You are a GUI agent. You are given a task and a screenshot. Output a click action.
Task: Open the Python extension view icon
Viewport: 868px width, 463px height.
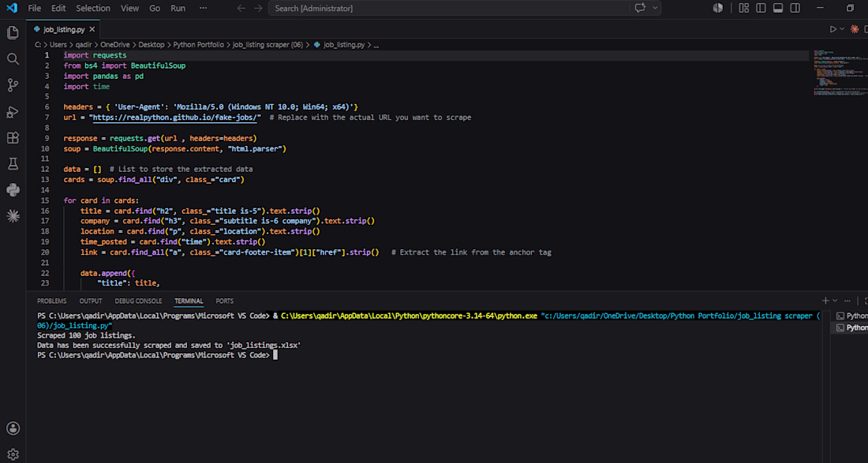[x=12, y=190]
